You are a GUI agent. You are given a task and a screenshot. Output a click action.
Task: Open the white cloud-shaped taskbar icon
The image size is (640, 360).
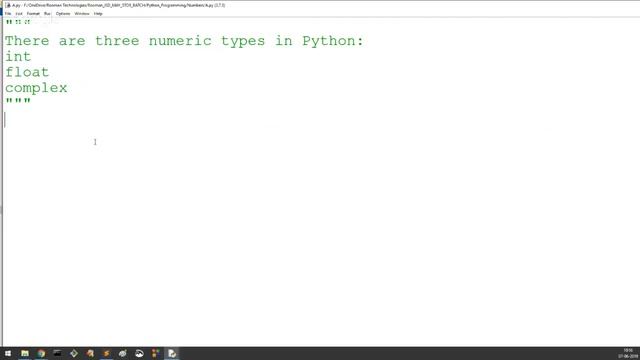tap(139, 353)
